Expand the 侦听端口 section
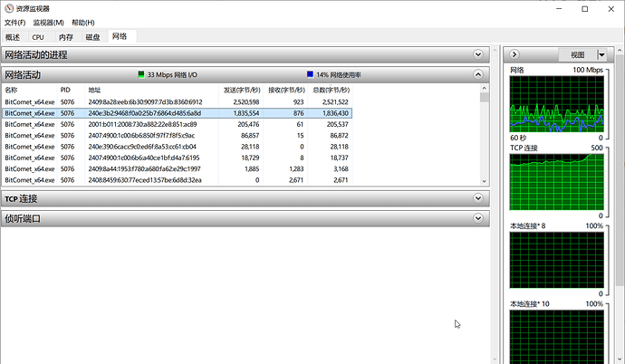625x364 pixels. click(x=478, y=219)
